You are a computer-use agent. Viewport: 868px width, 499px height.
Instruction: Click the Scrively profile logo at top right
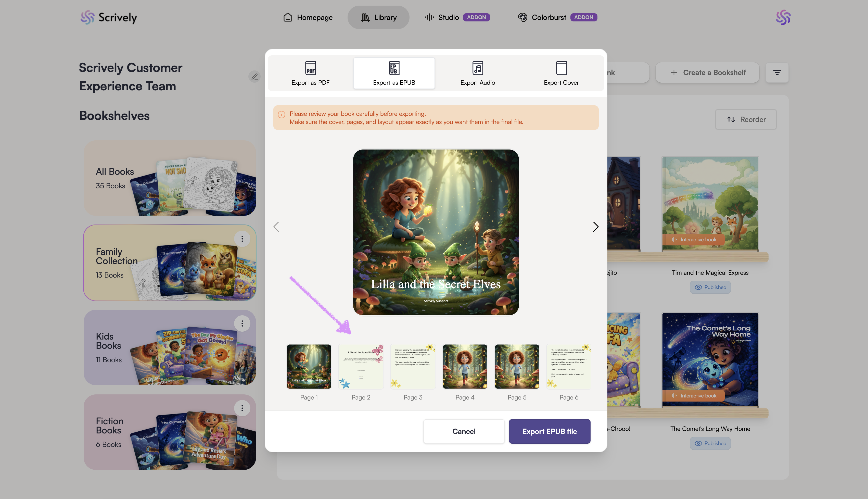pyautogui.click(x=783, y=18)
